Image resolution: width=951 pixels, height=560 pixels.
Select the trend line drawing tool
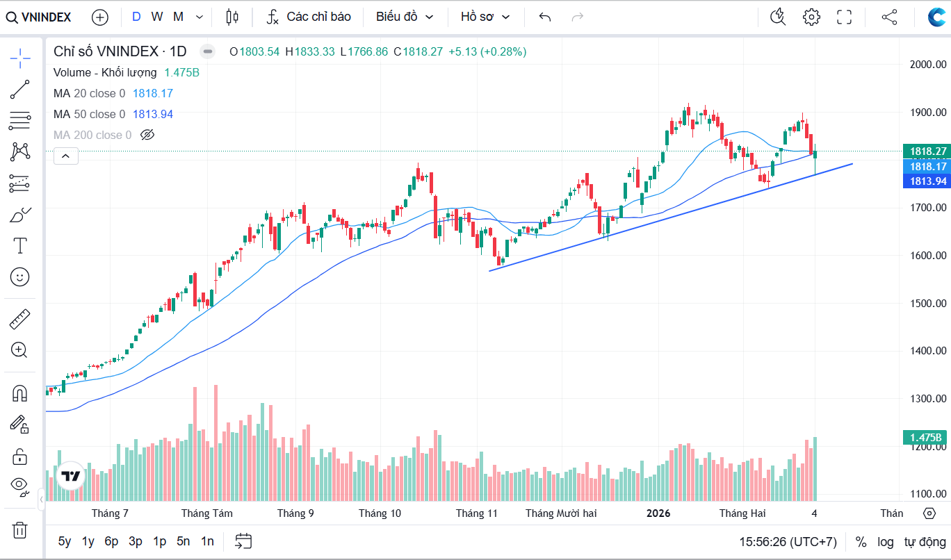coord(19,90)
